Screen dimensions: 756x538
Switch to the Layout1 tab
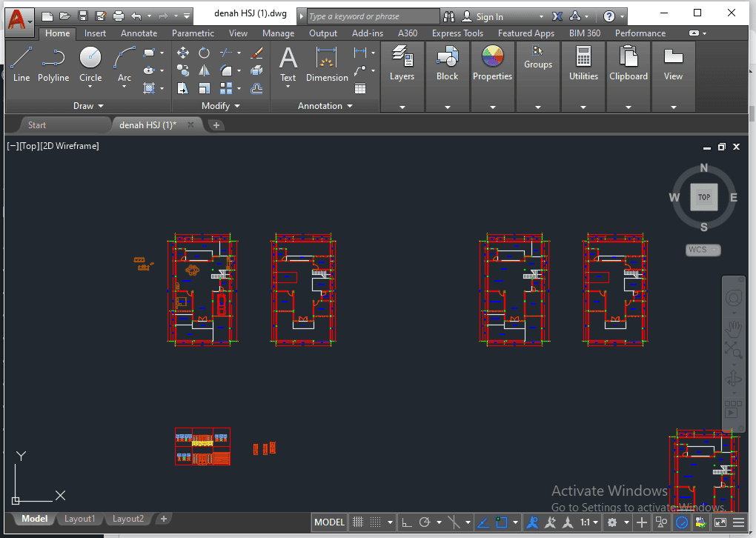coord(79,519)
